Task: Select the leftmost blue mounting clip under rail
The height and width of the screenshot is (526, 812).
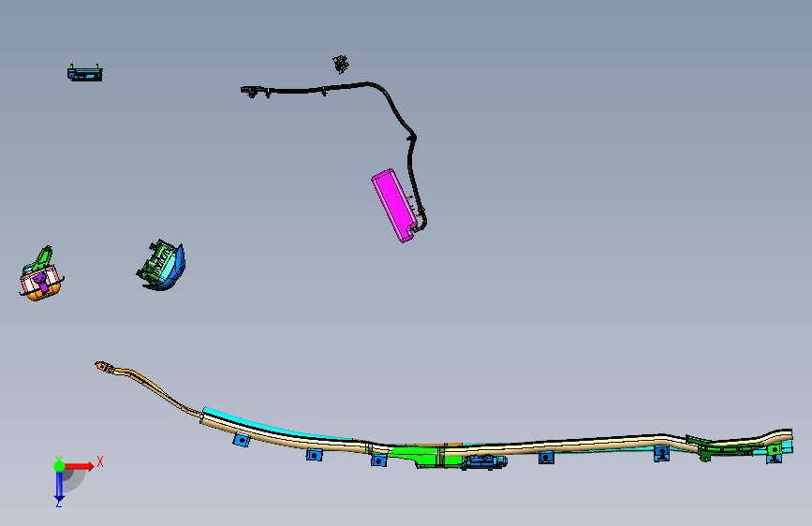Action: point(242,440)
